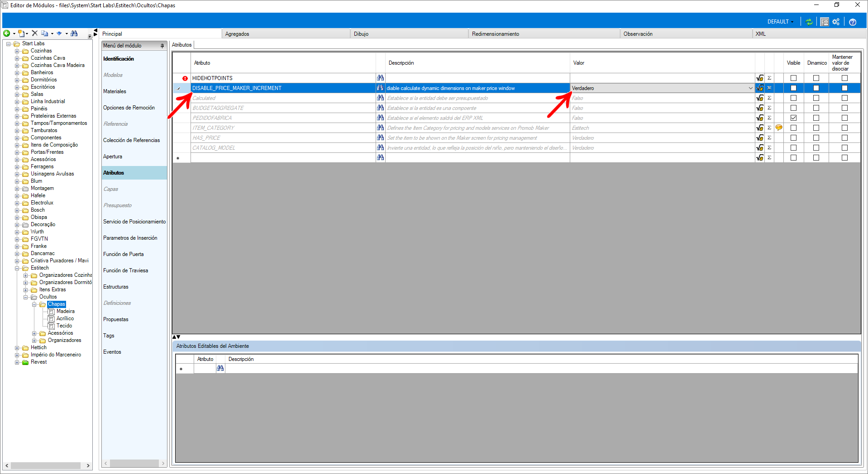This screenshot has height=474, width=868.
Task: Click the green refresh arrows icon
Action: click(x=809, y=22)
